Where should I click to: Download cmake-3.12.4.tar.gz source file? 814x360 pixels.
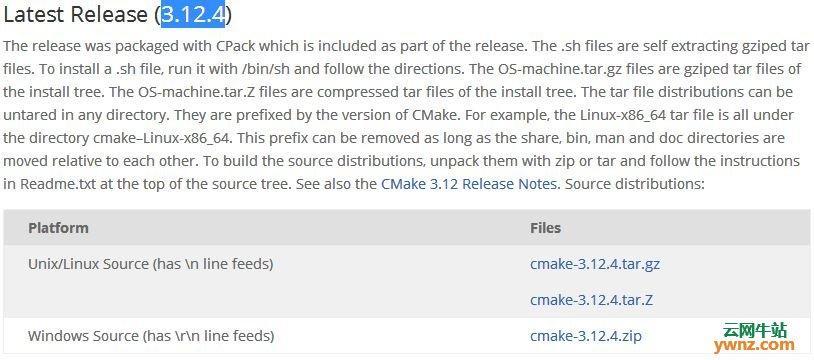595,264
